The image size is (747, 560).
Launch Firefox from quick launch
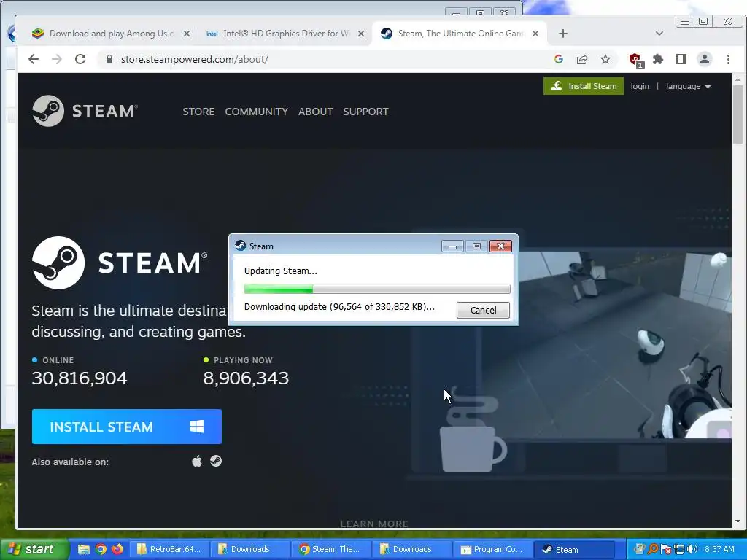tap(117, 549)
